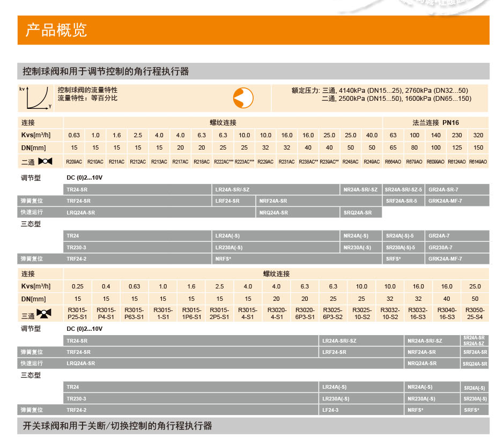504x437 pixels.
Task: Click the three-way valve symbol beside 三通
Action: 44,313
